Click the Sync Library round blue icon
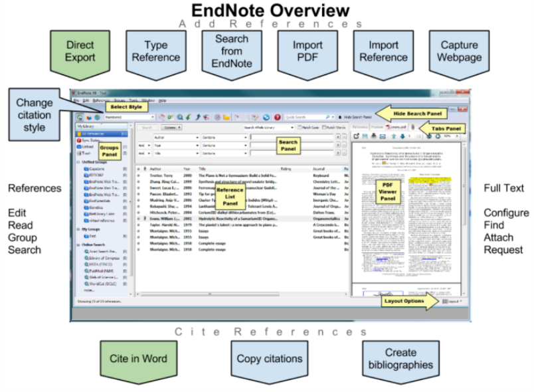This screenshot has width=534, height=392. click(x=266, y=117)
